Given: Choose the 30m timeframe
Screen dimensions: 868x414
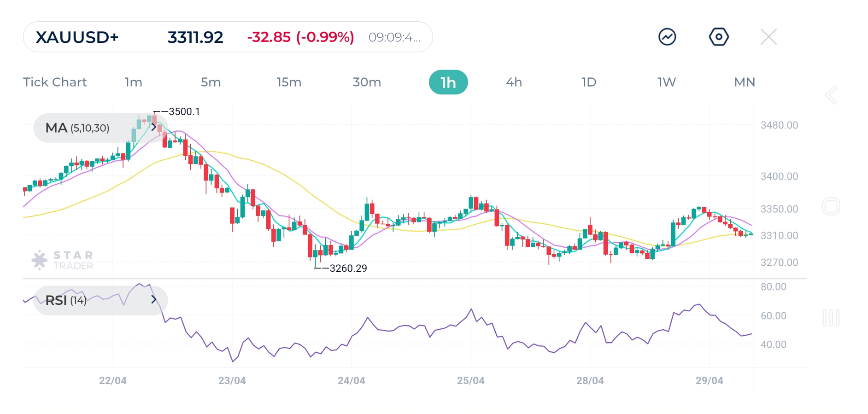Looking at the screenshot, I should click(367, 82).
